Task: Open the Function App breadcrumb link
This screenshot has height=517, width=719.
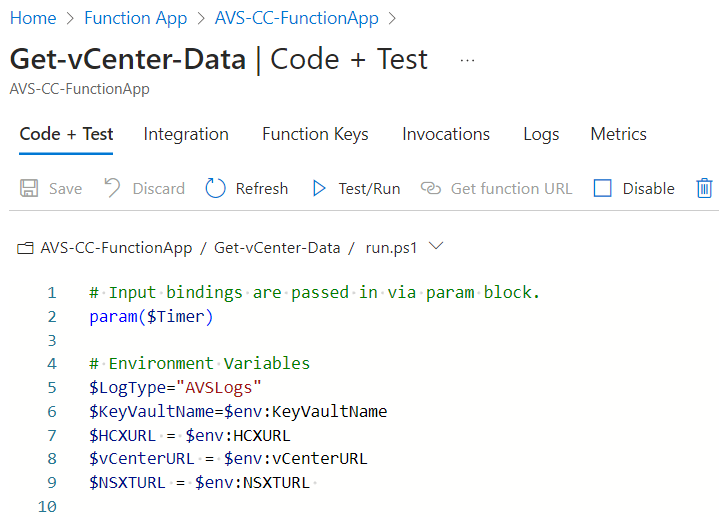Action: coord(136,18)
